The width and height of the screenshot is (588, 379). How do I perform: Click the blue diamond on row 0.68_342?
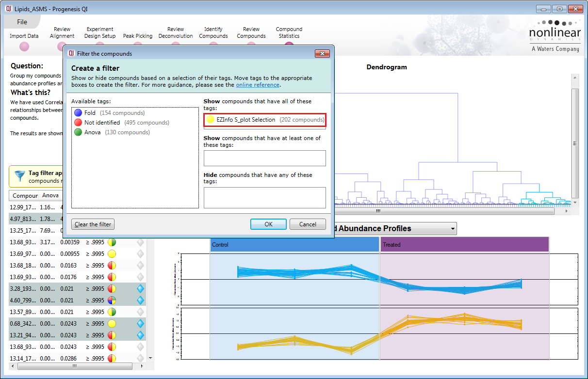click(140, 323)
